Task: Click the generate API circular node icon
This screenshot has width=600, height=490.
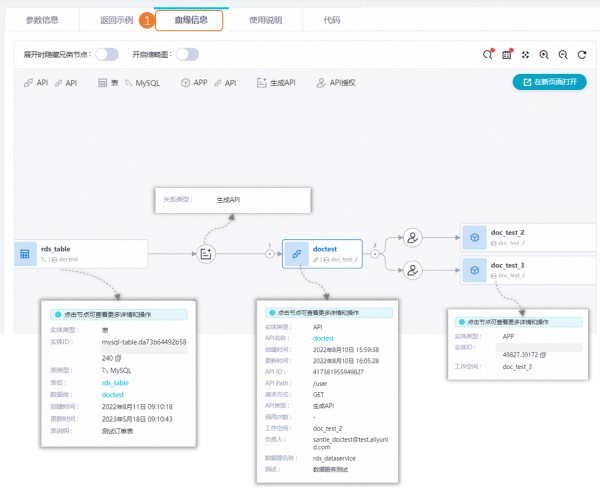Action: [x=206, y=254]
